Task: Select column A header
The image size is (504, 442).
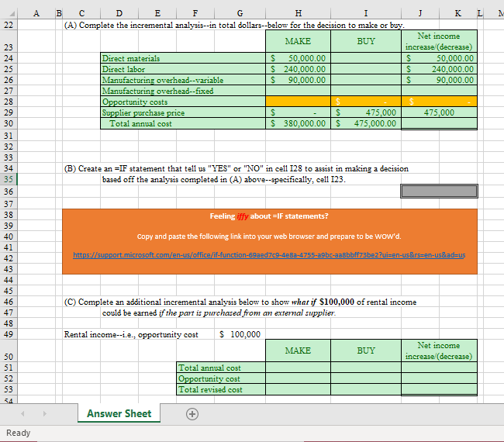Action: pyautogui.click(x=36, y=13)
